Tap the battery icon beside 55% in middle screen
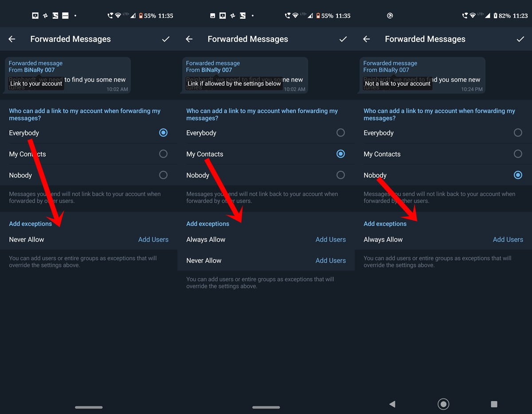This screenshot has height=414, width=532. click(x=318, y=16)
